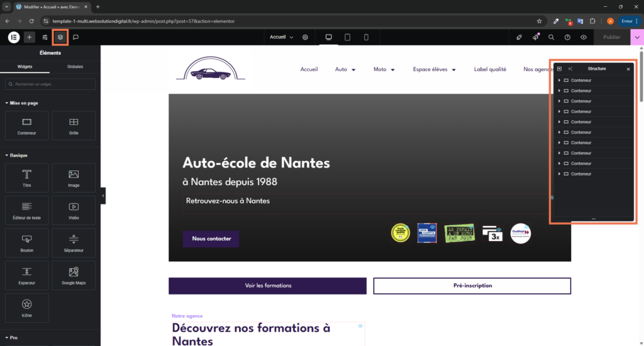Select the Google Maps widget
Viewport: 644px width, 346px height.
[74, 276]
